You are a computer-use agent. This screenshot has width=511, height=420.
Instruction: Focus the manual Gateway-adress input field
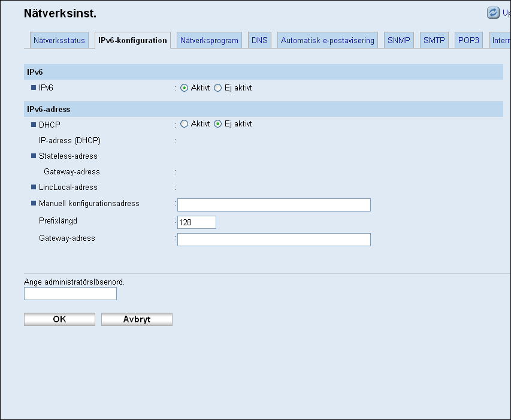[x=274, y=240]
